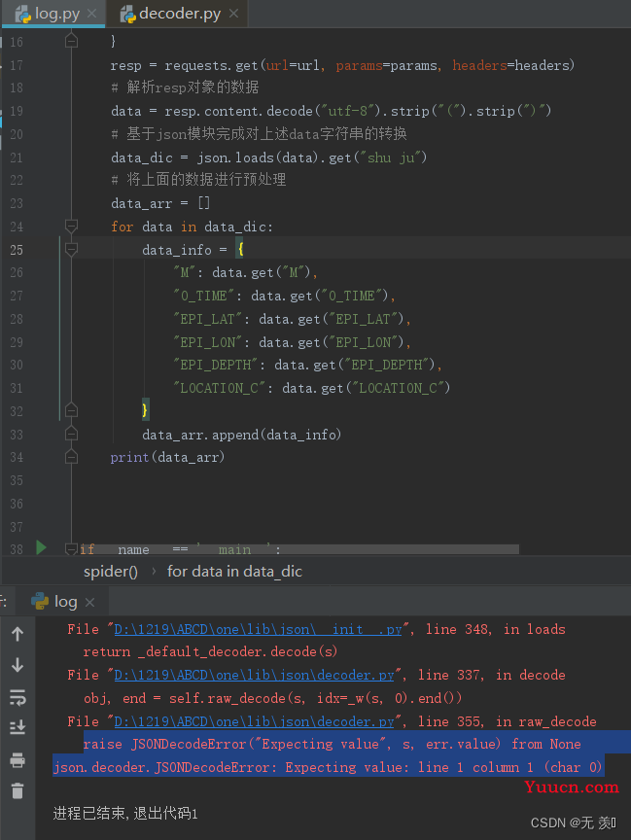Click the highlighted opening brace on line 25
The width and height of the screenshot is (631, 840).
click(x=240, y=249)
